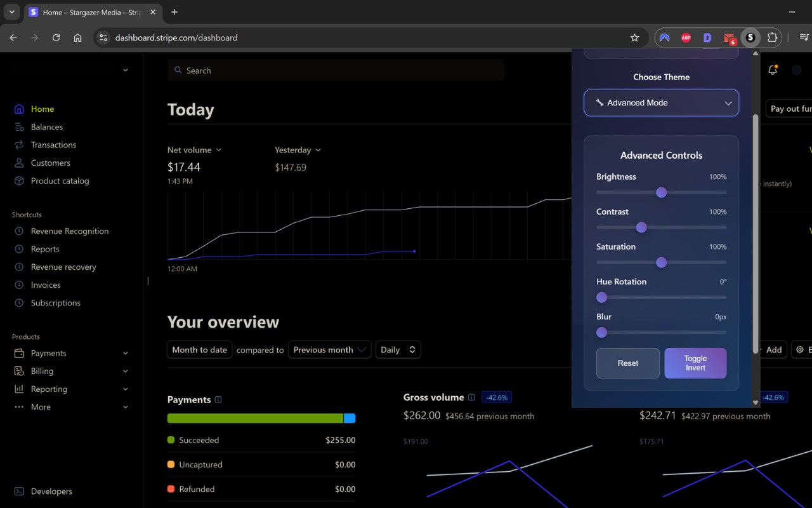Open the Chrome extensions puzzle icon
Viewport: 812px width, 508px height.
click(772, 37)
